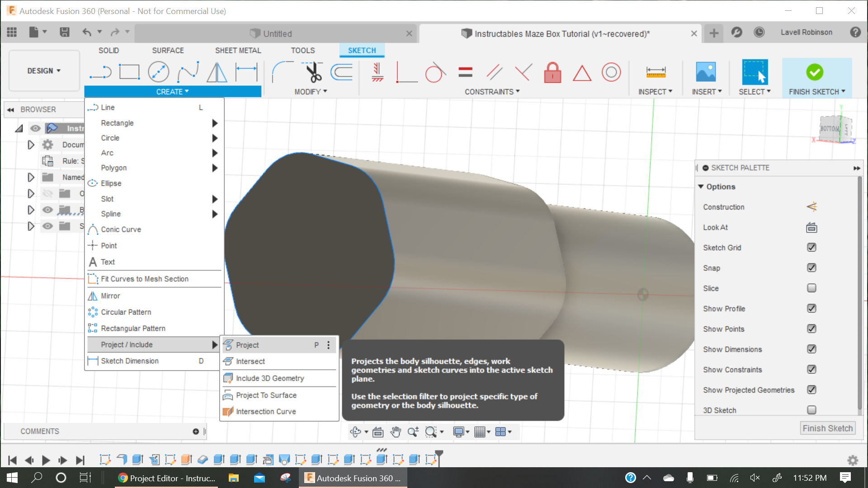Open Lavell Robinson account menu
Image resolution: width=868 pixels, height=488 pixels.
[806, 33]
